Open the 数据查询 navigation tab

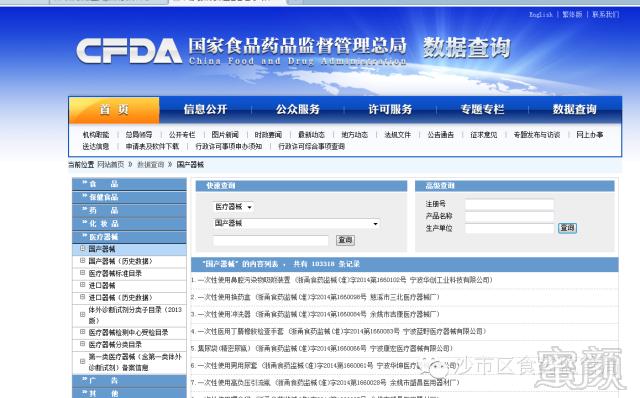click(x=575, y=109)
